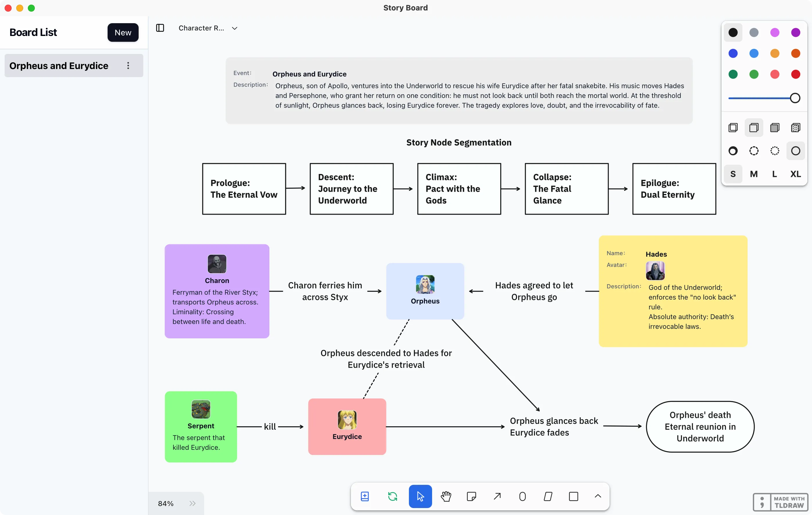Expand the zoom panel double chevron

tap(192, 503)
